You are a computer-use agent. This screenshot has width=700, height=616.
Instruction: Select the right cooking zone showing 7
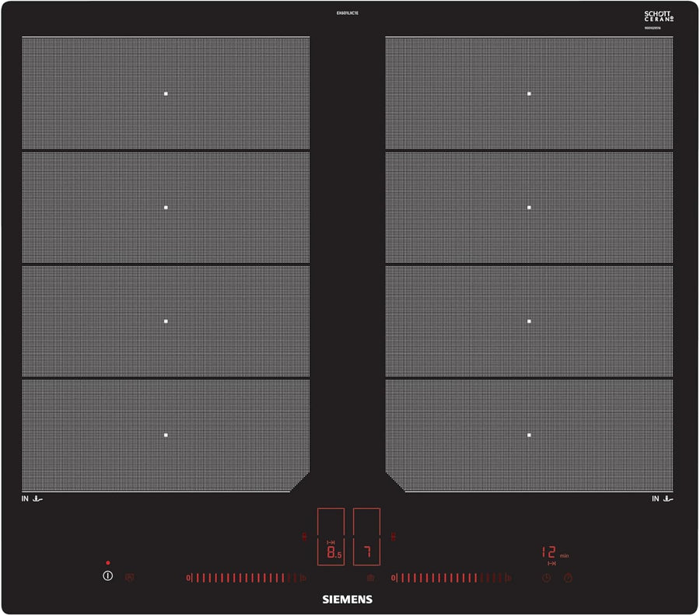click(367, 538)
